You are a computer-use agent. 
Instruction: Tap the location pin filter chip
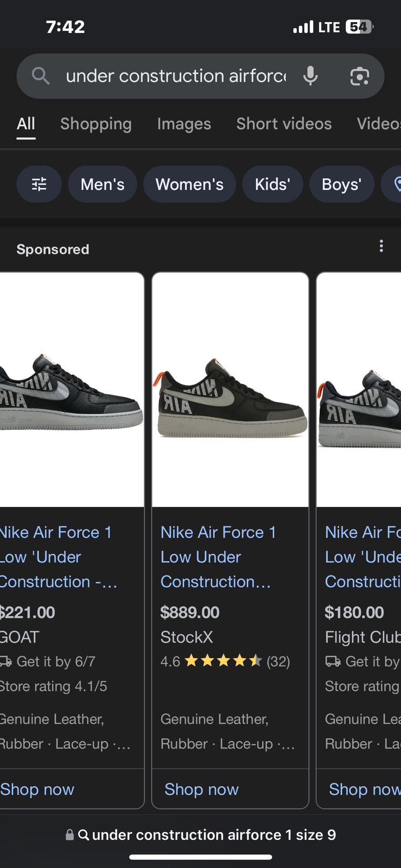coord(394,184)
